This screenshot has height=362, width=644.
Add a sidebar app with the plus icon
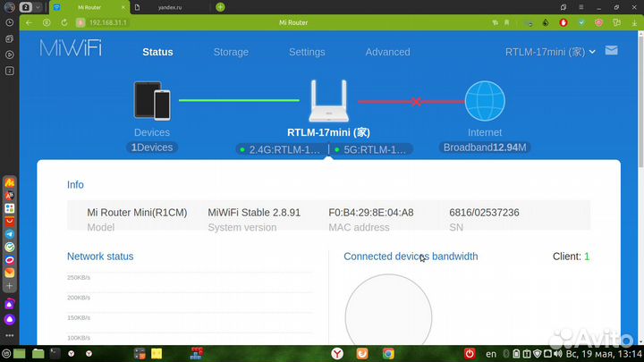tap(10, 286)
